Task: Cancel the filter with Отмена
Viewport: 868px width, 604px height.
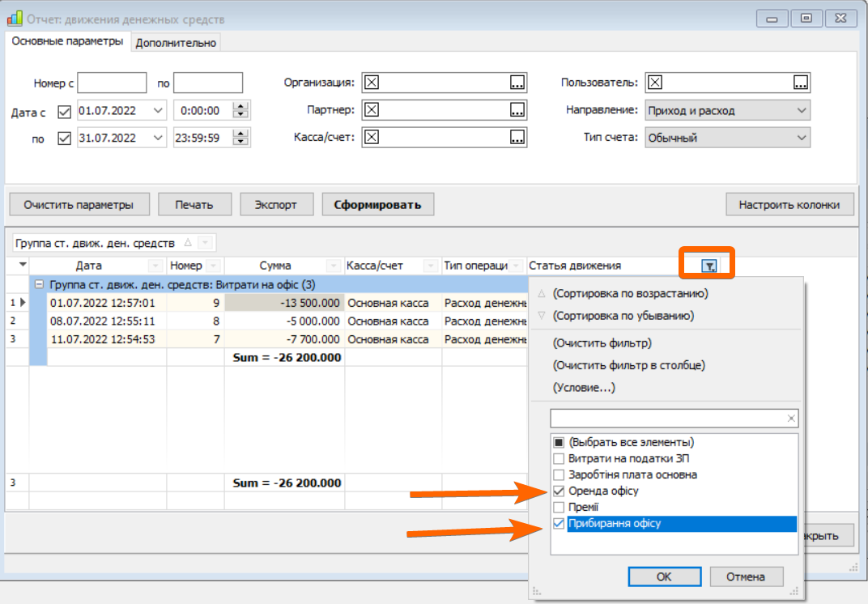Action: (x=746, y=576)
